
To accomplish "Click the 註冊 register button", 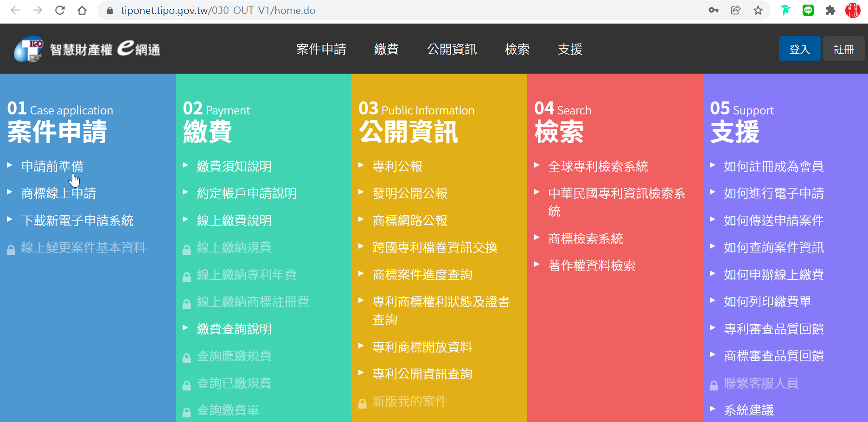I will (843, 49).
